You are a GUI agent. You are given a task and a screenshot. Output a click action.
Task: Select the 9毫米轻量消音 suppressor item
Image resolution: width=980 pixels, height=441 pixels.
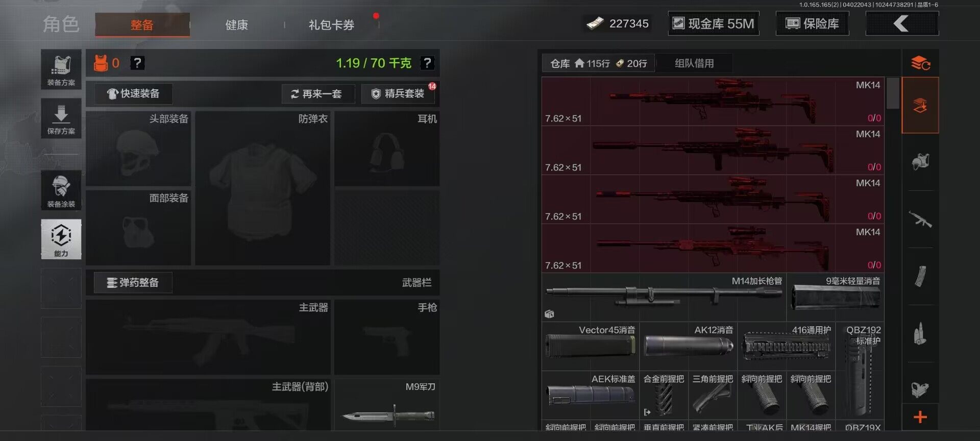pyautogui.click(x=836, y=297)
